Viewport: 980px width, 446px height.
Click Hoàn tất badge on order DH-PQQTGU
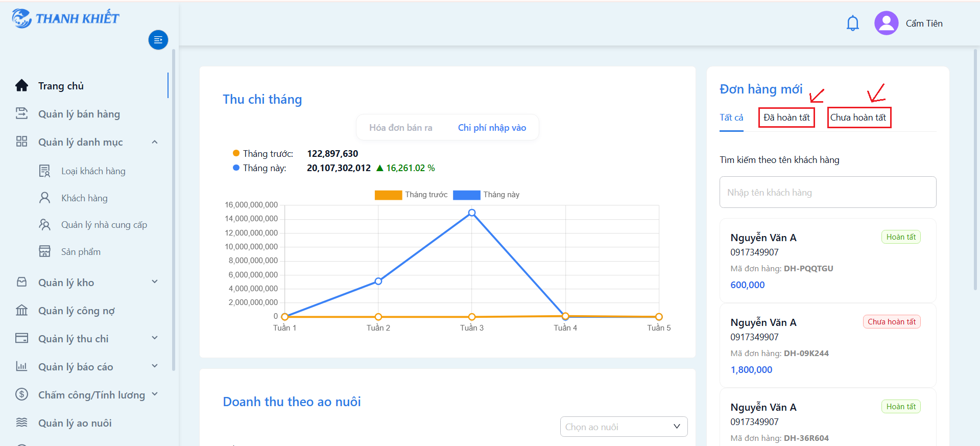click(901, 237)
